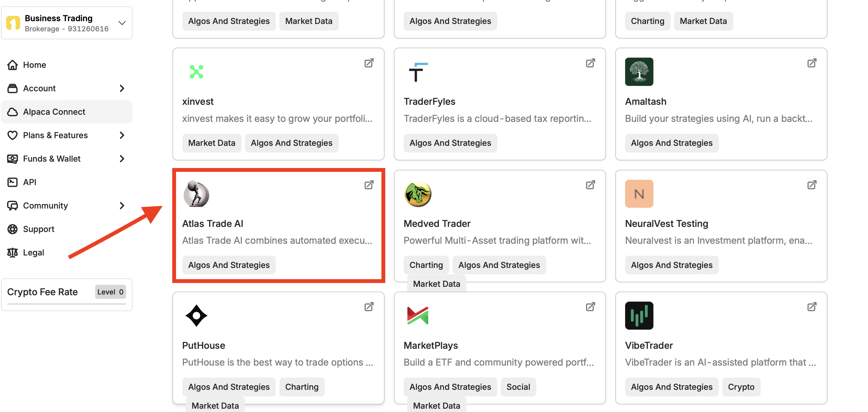This screenshot has height=412, width=868.
Task: Open VibeTrader external link icon
Action: pos(812,307)
